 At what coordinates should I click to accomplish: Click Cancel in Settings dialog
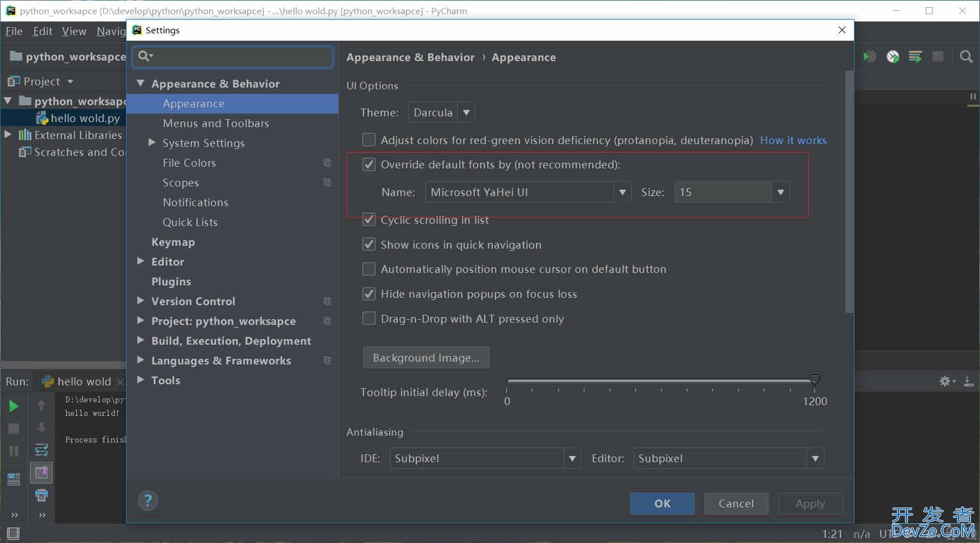tap(736, 503)
